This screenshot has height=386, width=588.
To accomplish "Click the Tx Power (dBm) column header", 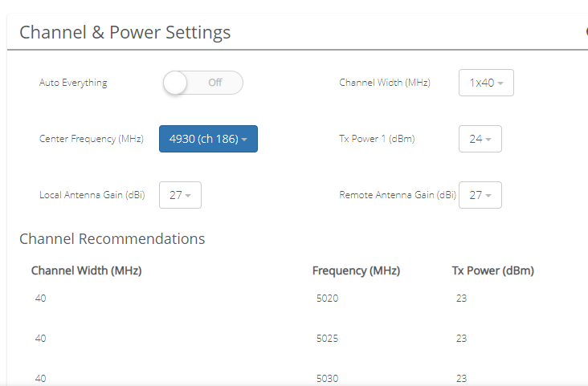I will (x=492, y=270).
